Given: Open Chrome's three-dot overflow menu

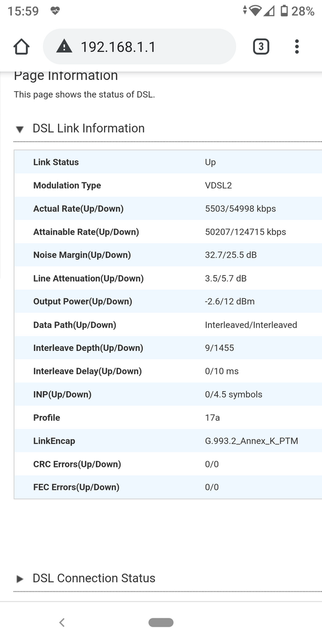Looking at the screenshot, I should (297, 47).
